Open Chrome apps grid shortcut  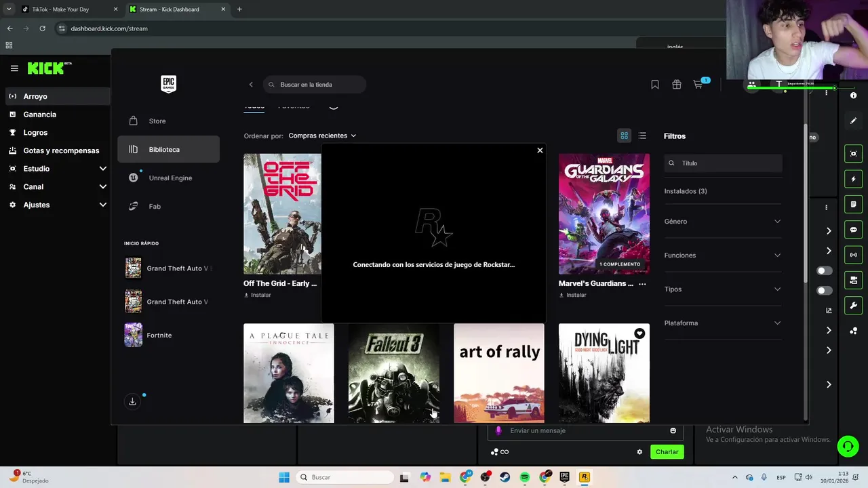click(x=9, y=45)
